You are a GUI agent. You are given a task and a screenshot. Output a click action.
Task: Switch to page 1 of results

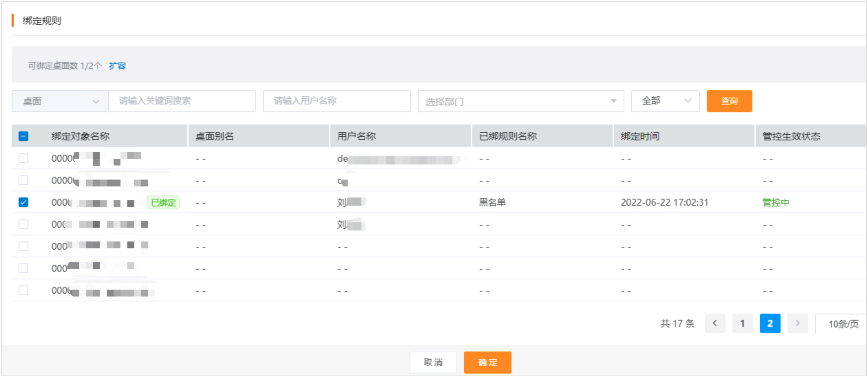743,323
